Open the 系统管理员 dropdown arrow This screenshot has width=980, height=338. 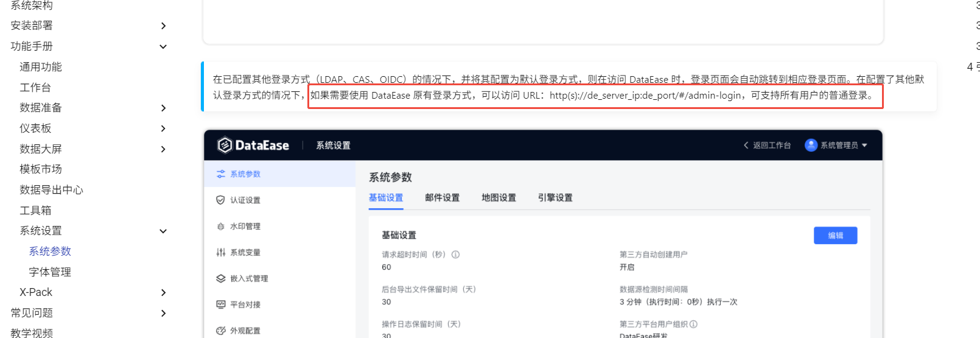click(x=864, y=146)
